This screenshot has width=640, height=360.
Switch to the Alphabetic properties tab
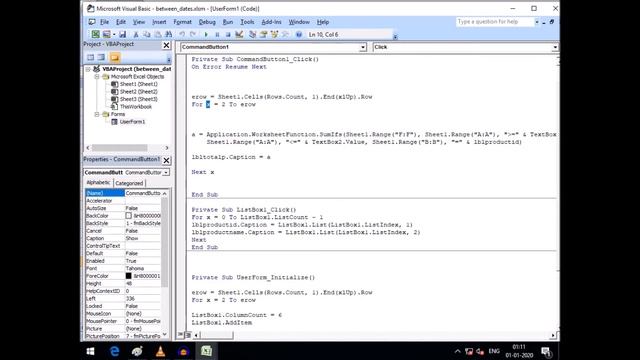(x=98, y=183)
